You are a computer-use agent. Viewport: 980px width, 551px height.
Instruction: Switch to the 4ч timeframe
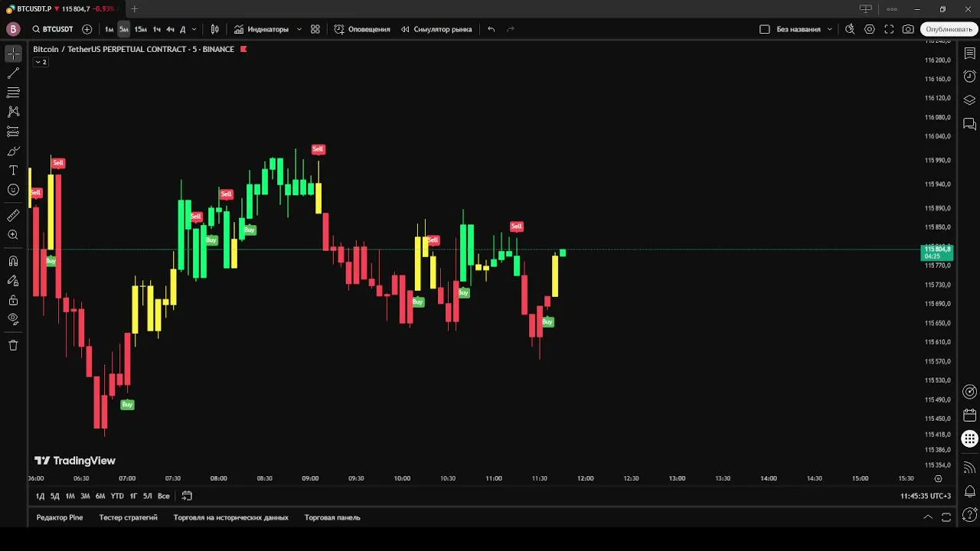click(x=170, y=29)
